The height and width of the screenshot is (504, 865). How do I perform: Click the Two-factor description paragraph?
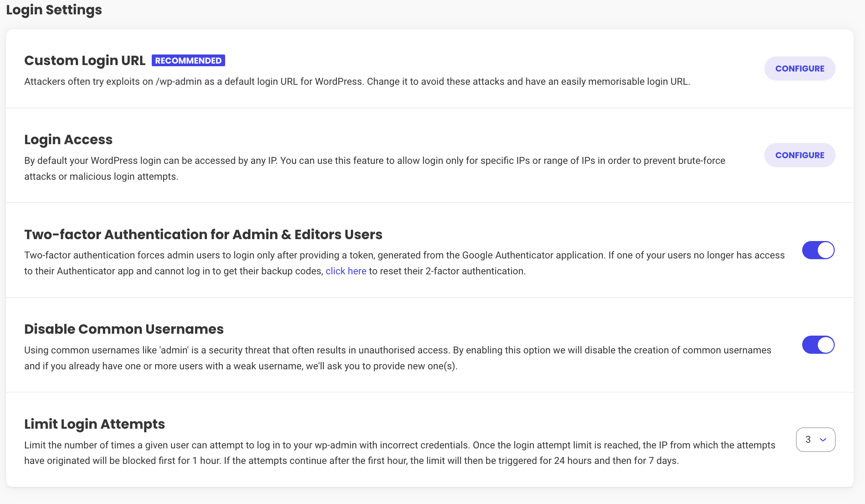[x=404, y=255]
